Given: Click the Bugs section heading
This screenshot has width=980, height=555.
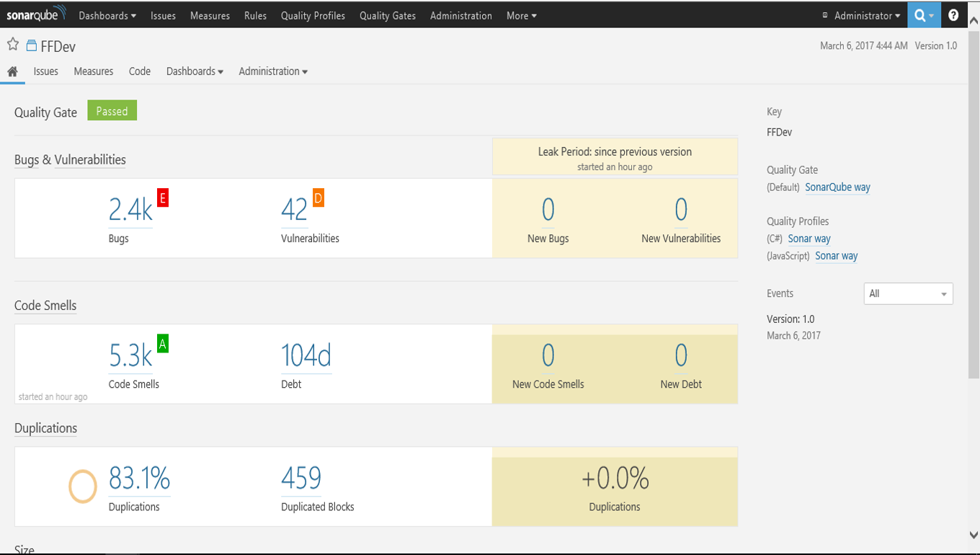Looking at the screenshot, I should [x=27, y=160].
